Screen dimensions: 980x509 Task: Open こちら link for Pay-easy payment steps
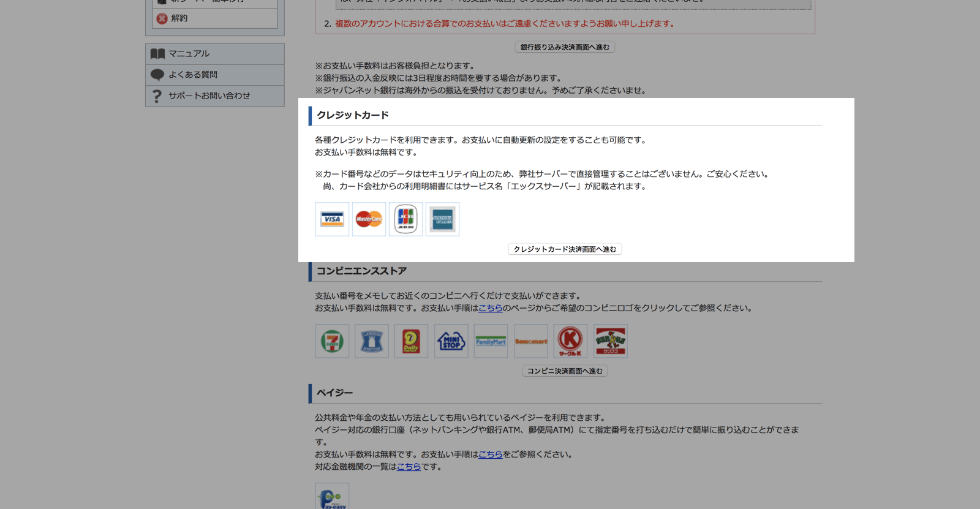click(x=491, y=454)
